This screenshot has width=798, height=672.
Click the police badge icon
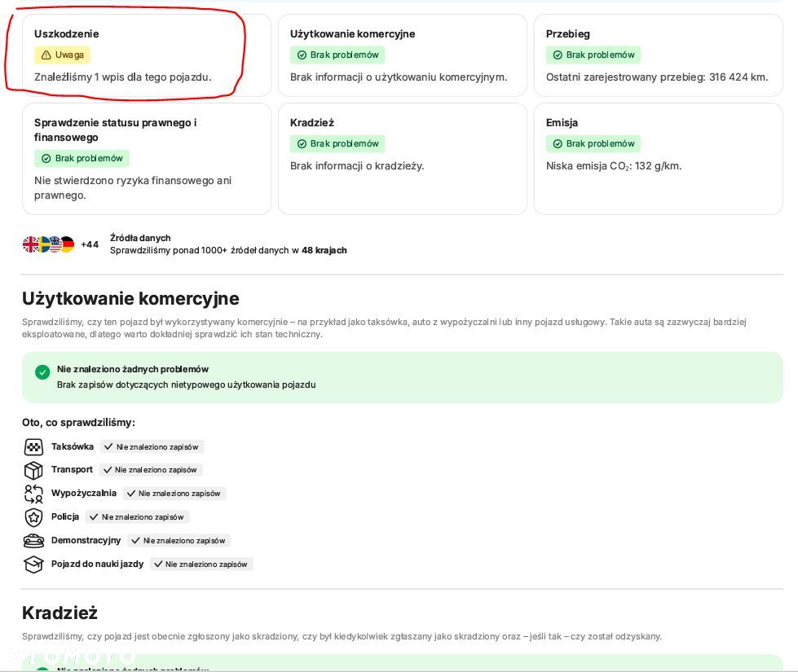tap(33, 517)
